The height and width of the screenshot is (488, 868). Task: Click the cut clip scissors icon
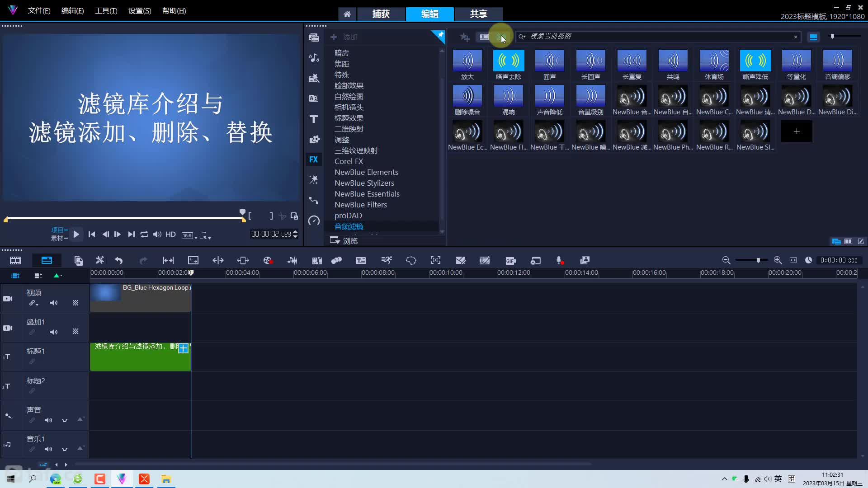(x=282, y=216)
